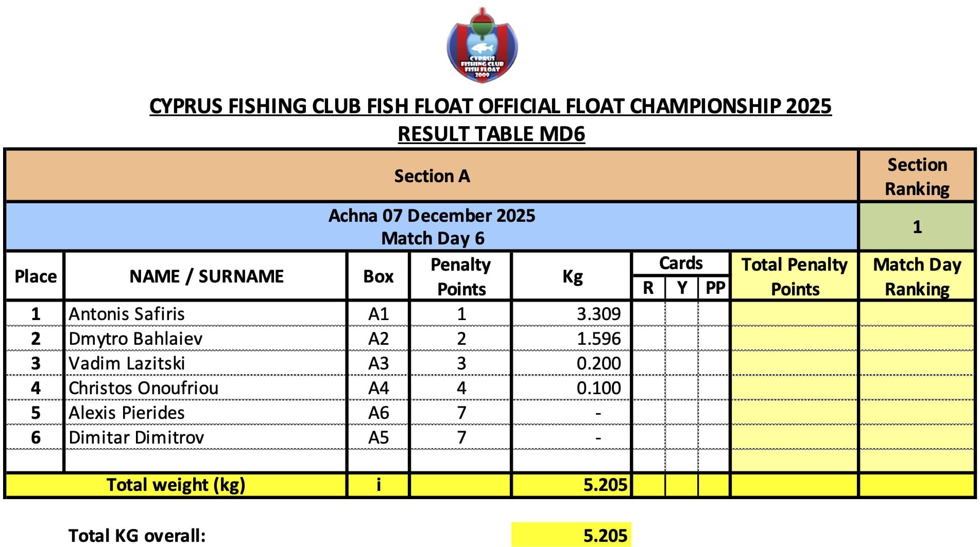Click the Result Table MD6 subtitle
Screen dimensions: 980x547
(x=491, y=134)
